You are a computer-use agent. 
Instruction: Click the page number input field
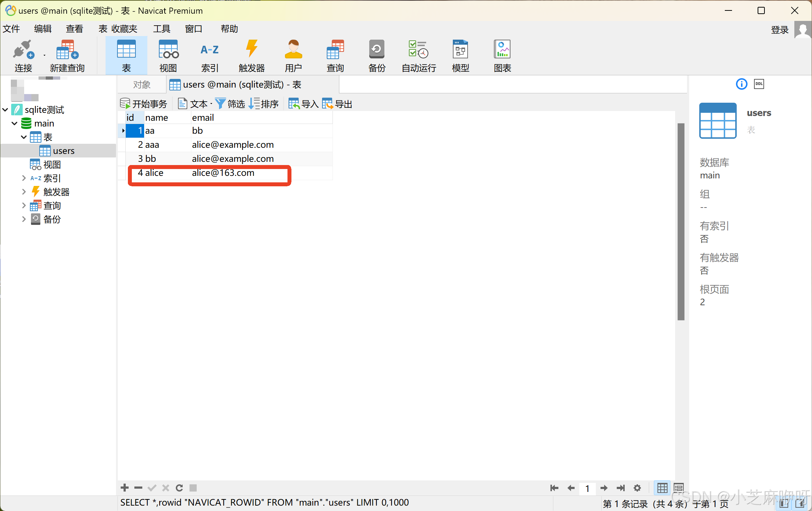coord(587,488)
